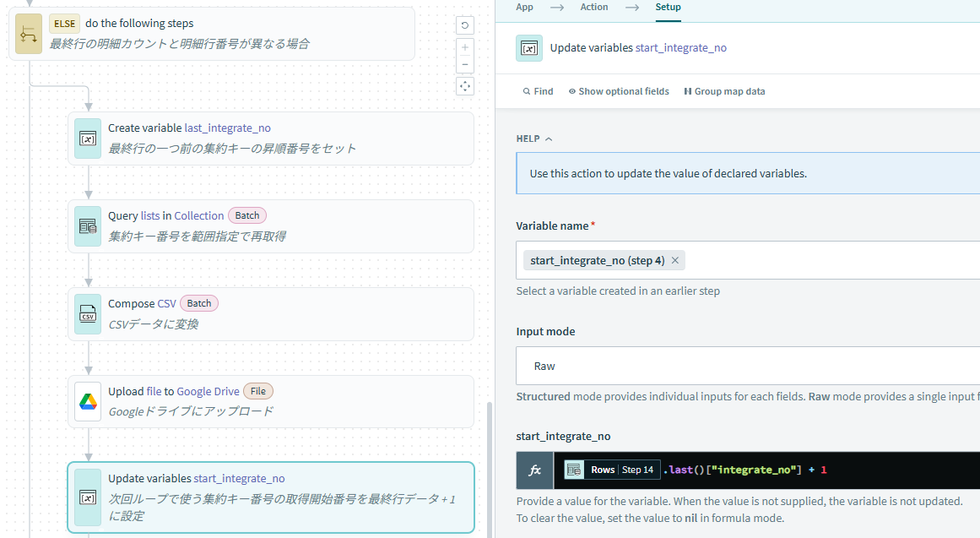The width and height of the screenshot is (980, 538).
Task: Click the Batch badge on the Query lists step
Action: tap(246, 216)
